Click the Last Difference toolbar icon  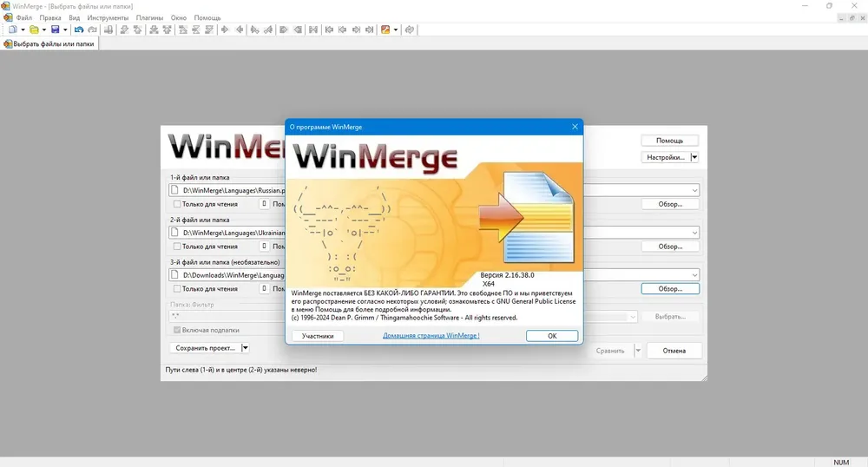[209, 30]
